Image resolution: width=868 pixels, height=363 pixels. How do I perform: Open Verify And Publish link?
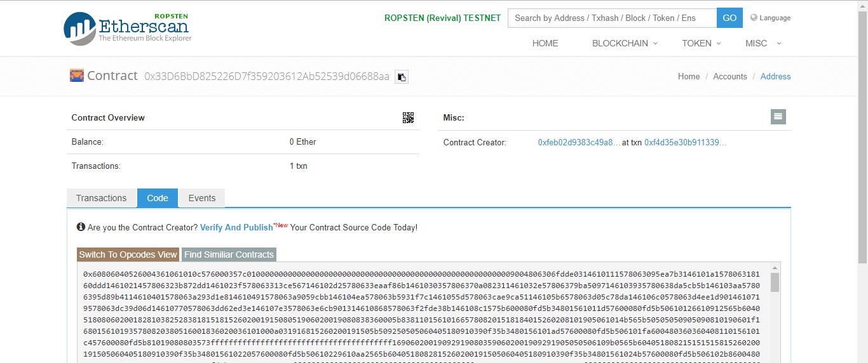[236, 227]
